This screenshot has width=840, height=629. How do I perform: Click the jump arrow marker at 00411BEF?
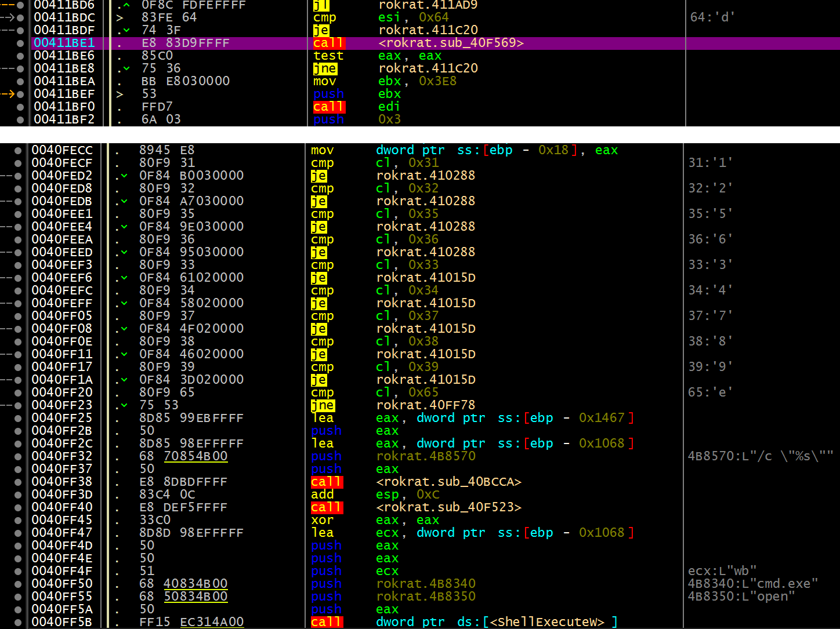coord(8,94)
